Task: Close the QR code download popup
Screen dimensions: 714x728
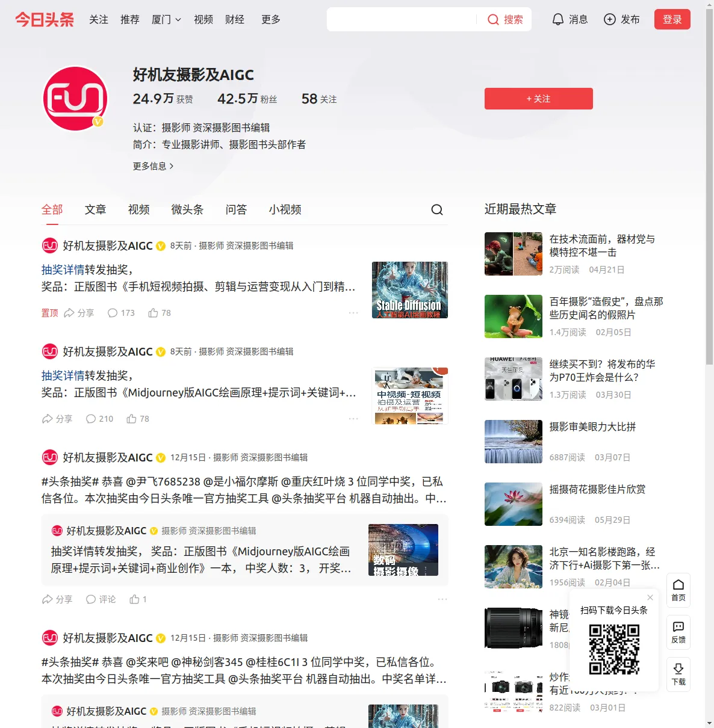Action: coord(650,597)
